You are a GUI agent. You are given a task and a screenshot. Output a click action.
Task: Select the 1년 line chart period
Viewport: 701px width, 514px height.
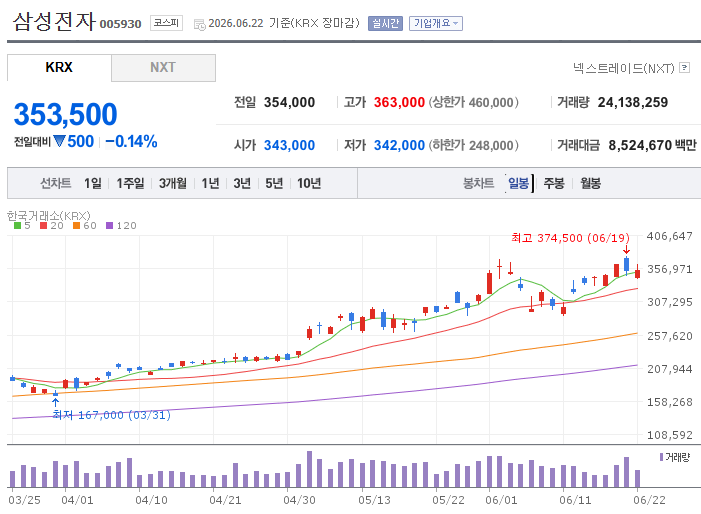coord(210,183)
